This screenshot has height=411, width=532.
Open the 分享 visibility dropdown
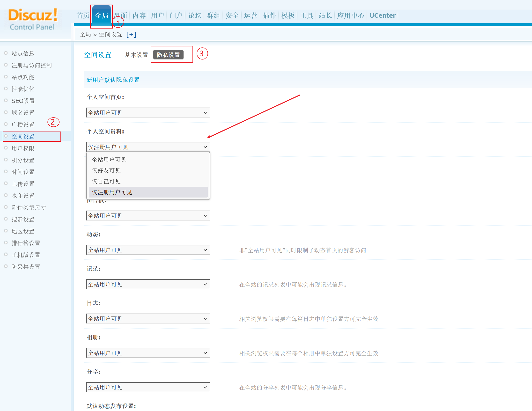coord(148,387)
